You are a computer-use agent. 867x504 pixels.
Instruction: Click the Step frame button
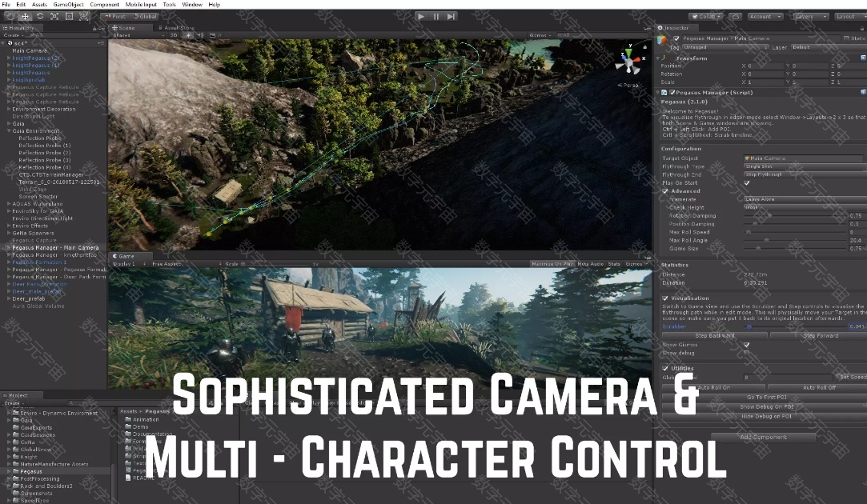coord(452,16)
